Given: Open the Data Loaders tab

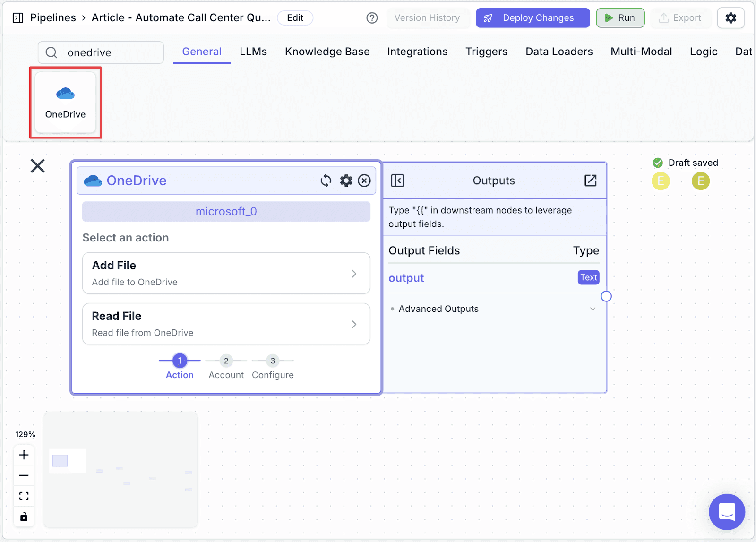Looking at the screenshot, I should tap(559, 52).
